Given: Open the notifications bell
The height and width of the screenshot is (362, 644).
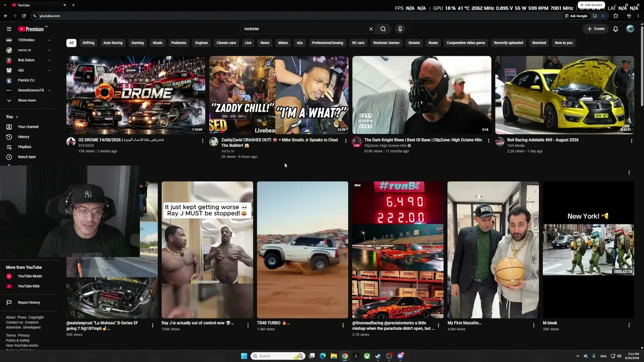Looking at the screenshot, I should coord(615,29).
